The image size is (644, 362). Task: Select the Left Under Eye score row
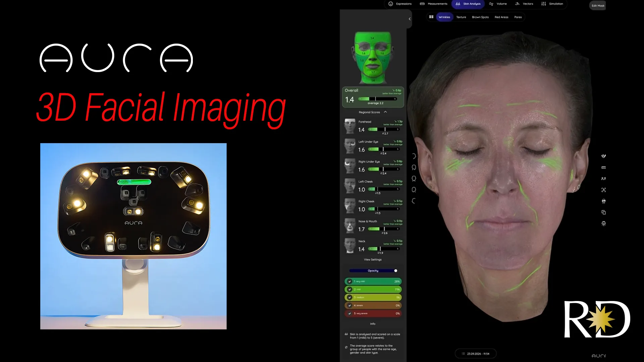click(373, 146)
